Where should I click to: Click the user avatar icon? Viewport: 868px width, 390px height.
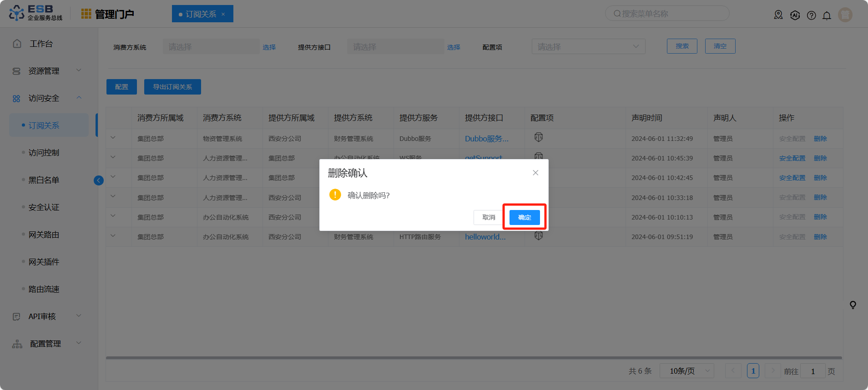[x=845, y=15]
